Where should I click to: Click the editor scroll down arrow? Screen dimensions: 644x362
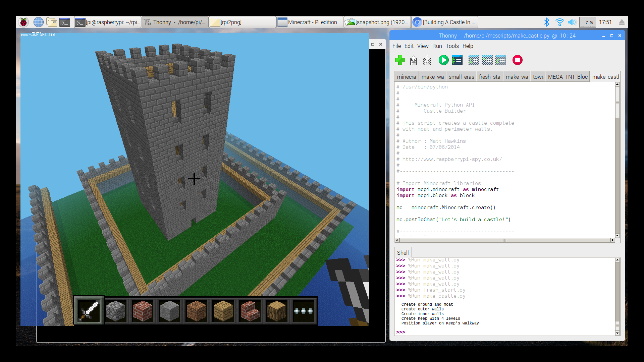pos(617,236)
